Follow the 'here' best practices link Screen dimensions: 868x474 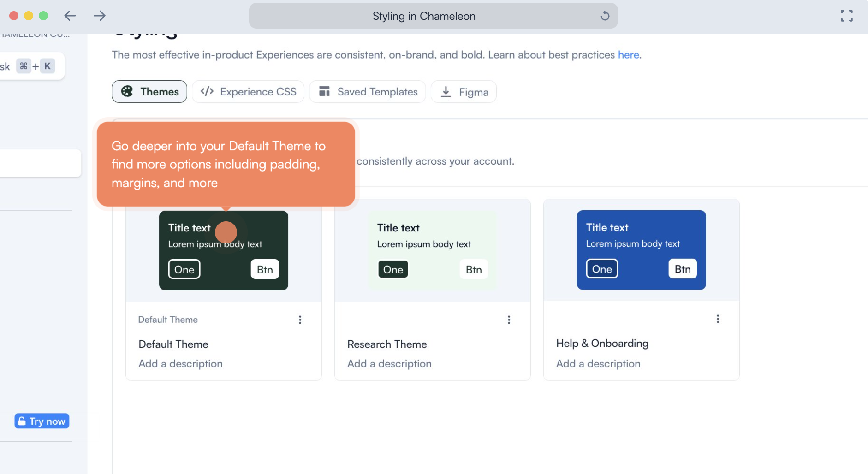(628, 55)
